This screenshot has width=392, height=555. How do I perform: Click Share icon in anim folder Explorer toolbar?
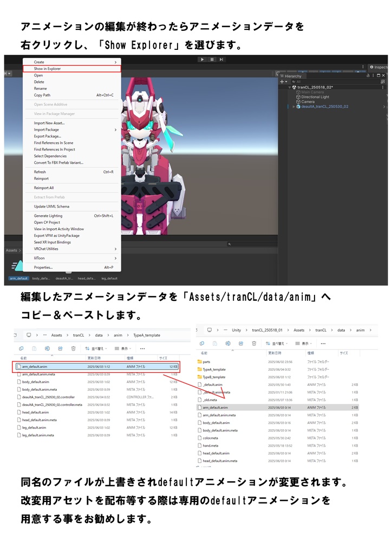tap(241, 344)
